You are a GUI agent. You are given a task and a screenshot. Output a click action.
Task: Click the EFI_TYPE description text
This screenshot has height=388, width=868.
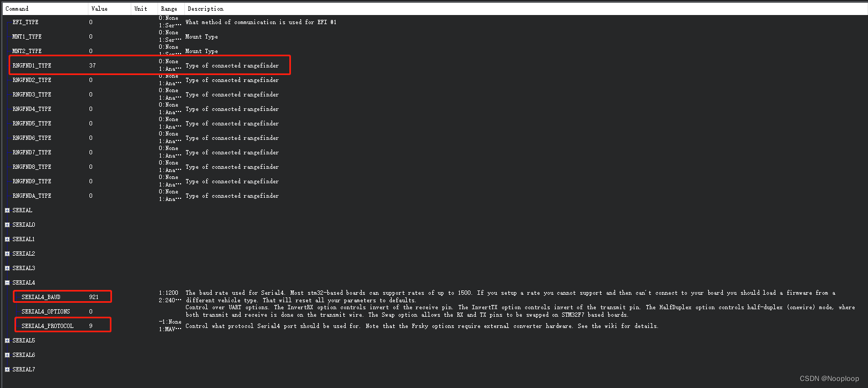click(x=261, y=22)
